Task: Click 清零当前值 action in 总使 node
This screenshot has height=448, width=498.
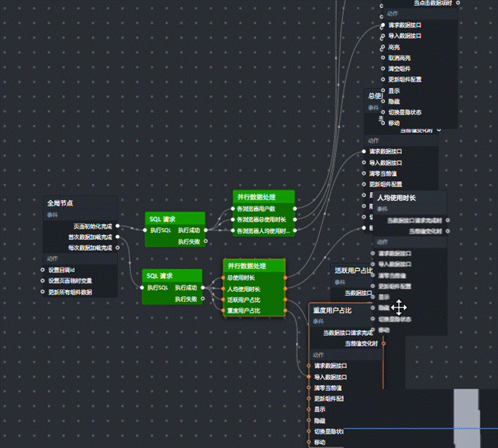Action: click(383, 173)
